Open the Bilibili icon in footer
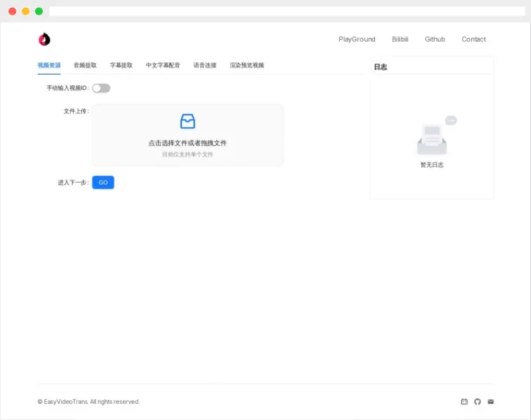The height and width of the screenshot is (420, 531). coord(465,401)
